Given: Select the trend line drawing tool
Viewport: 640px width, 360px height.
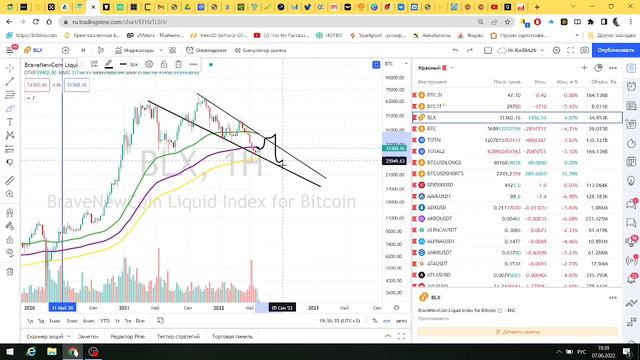Looking at the screenshot, I should pos(10,81).
